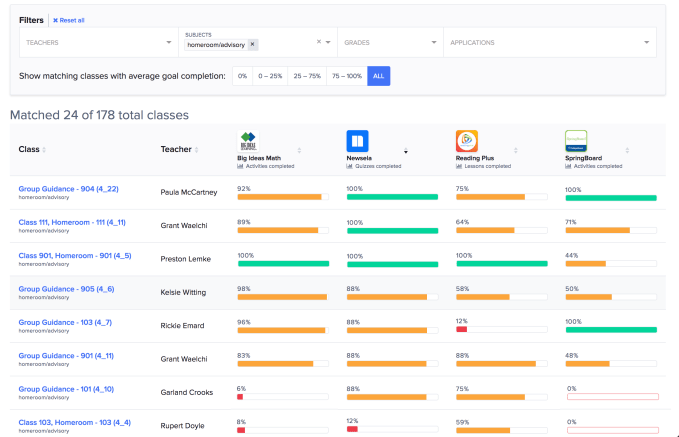
Task: Expand the Subjects dropdown arrow
Action: tap(328, 42)
